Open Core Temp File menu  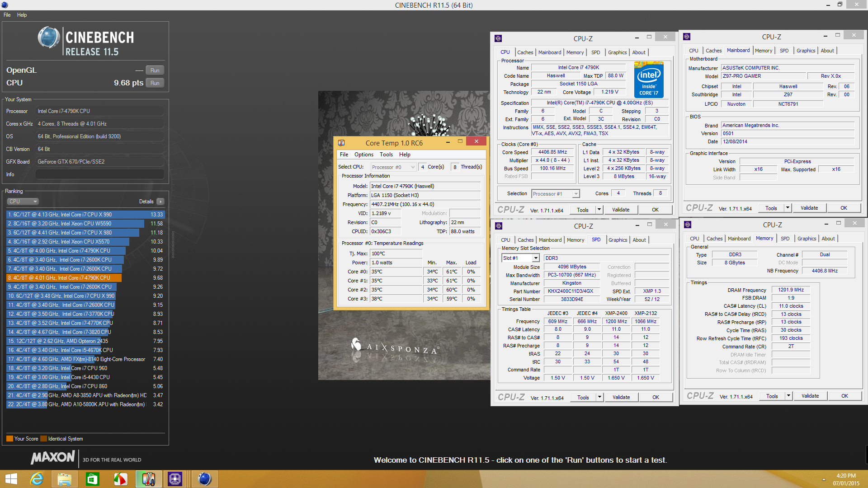click(344, 155)
